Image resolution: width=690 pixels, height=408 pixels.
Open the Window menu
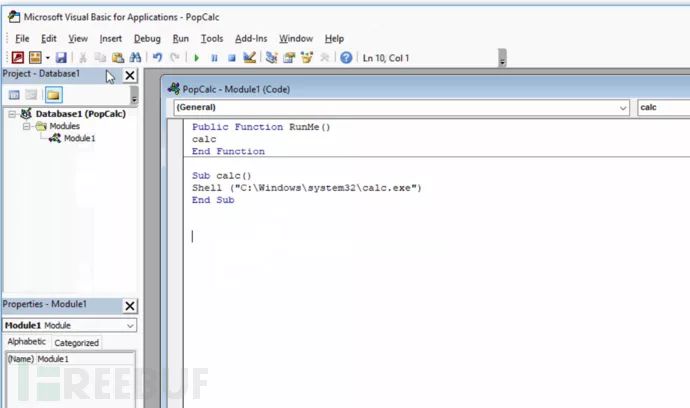(296, 39)
